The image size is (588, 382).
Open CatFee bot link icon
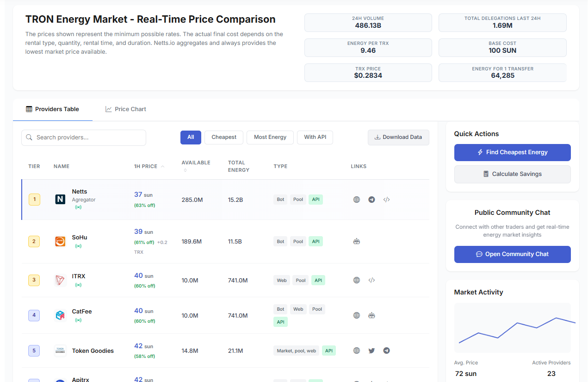[371, 315]
